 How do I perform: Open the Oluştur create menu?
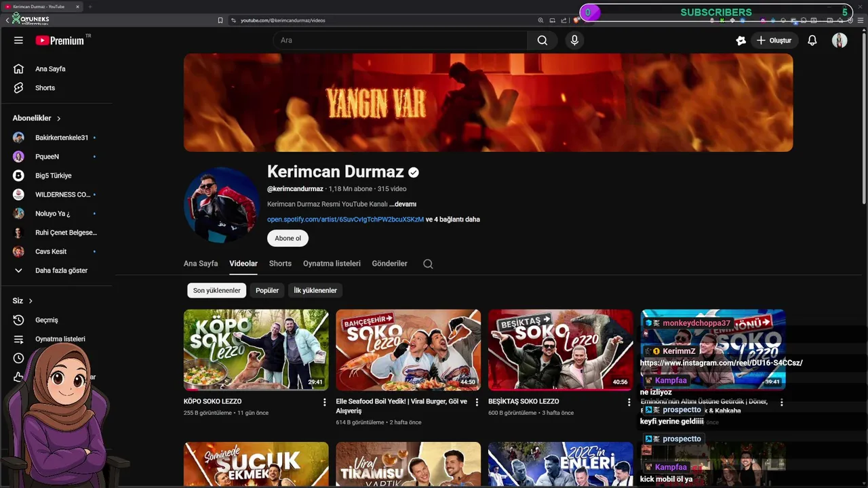click(x=774, y=41)
